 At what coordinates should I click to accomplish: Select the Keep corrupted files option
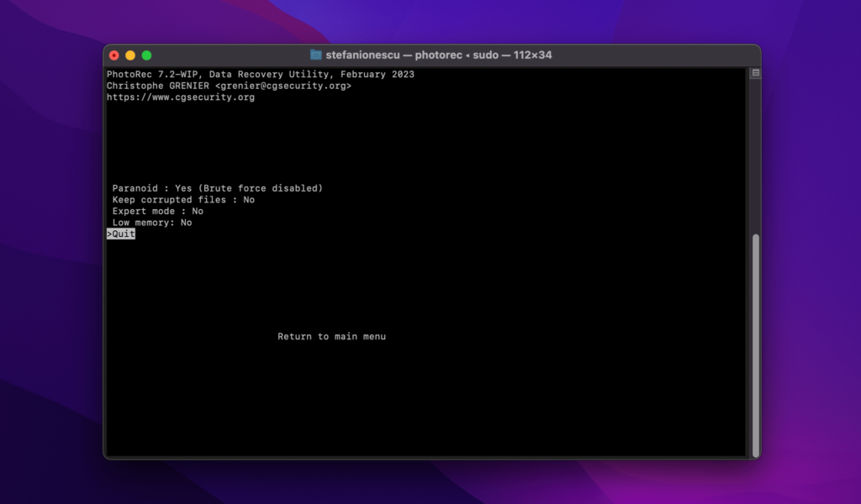click(183, 200)
